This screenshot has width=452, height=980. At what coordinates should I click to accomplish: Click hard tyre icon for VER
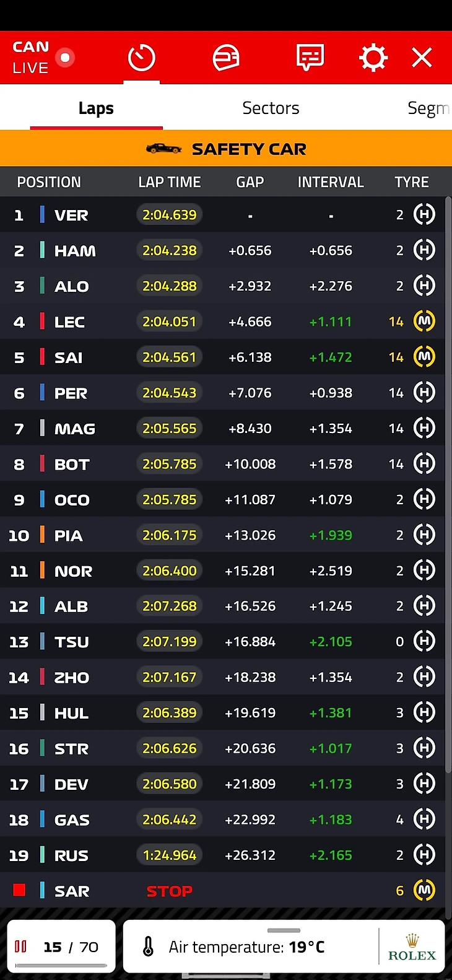tap(424, 215)
